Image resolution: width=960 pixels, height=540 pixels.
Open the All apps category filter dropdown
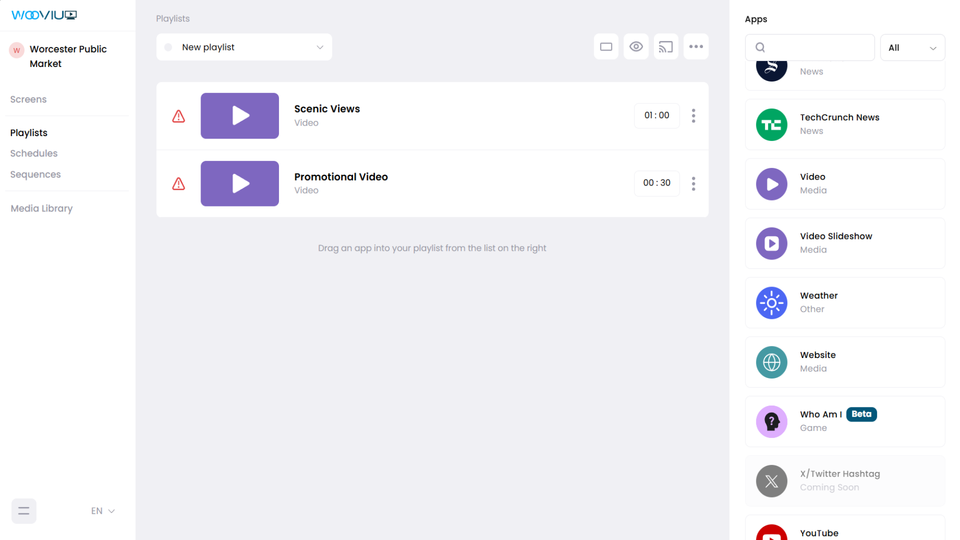click(912, 48)
